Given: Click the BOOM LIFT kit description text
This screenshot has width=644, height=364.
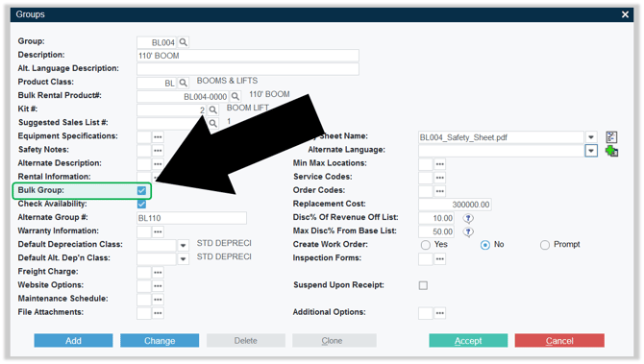Looking at the screenshot, I should click(248, 108).
